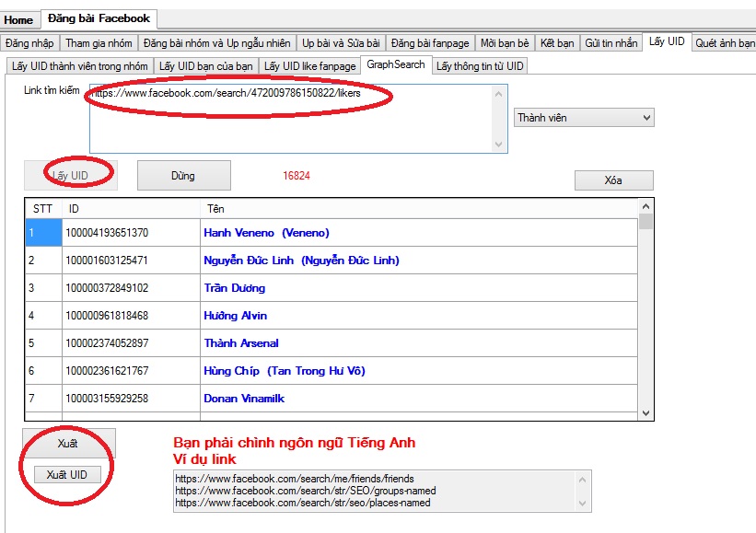Switch to Đăng bài fanpage tab
The height and width of the screenshot is (533, 756).
[430, 43]
